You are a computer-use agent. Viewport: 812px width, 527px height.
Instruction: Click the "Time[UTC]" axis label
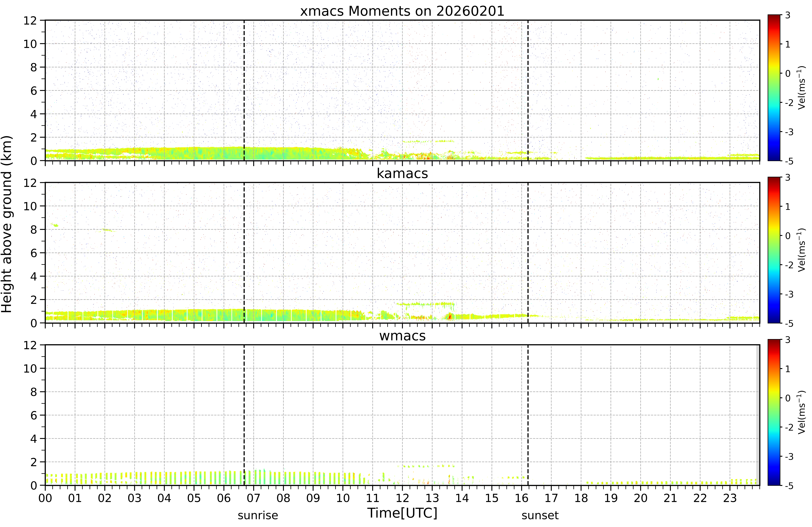[x=402, y=513]
